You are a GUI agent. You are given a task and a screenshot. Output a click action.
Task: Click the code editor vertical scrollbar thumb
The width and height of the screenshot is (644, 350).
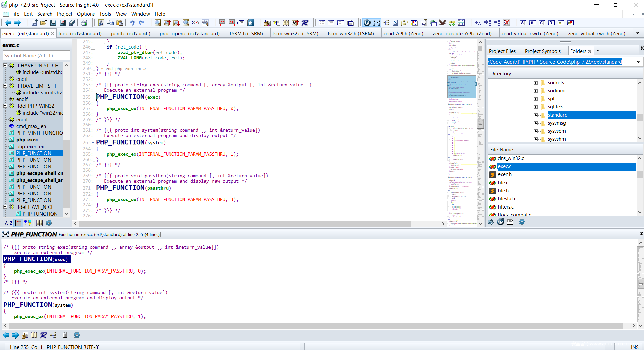tap(481, 124)
